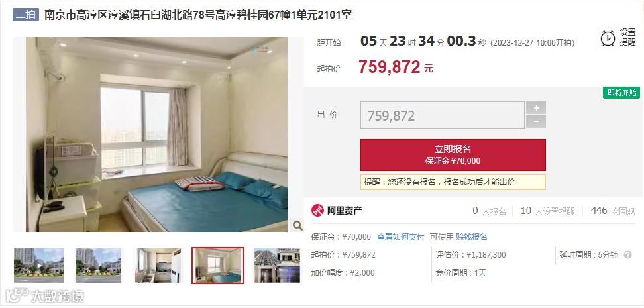
Task: Open the magnifier zoom icon on photo
Action: click(x=297, y=225)
